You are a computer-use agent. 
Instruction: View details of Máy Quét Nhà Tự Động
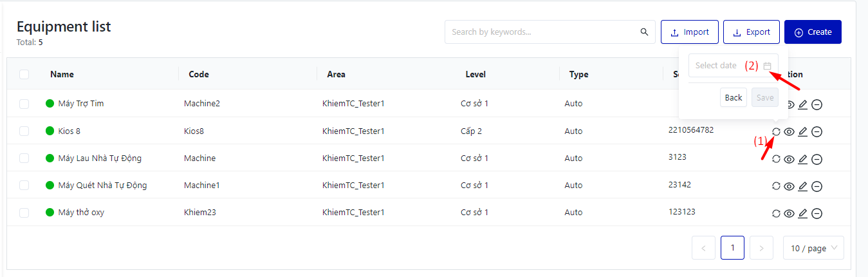[790, 186]
